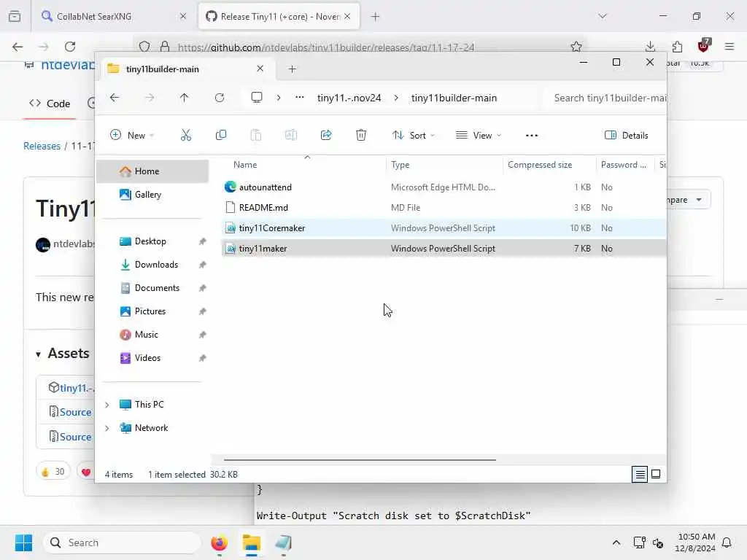The width and height of the screenshot is (747, 560).
Task: Go up one folder level in Explorer
Action: 185,98
